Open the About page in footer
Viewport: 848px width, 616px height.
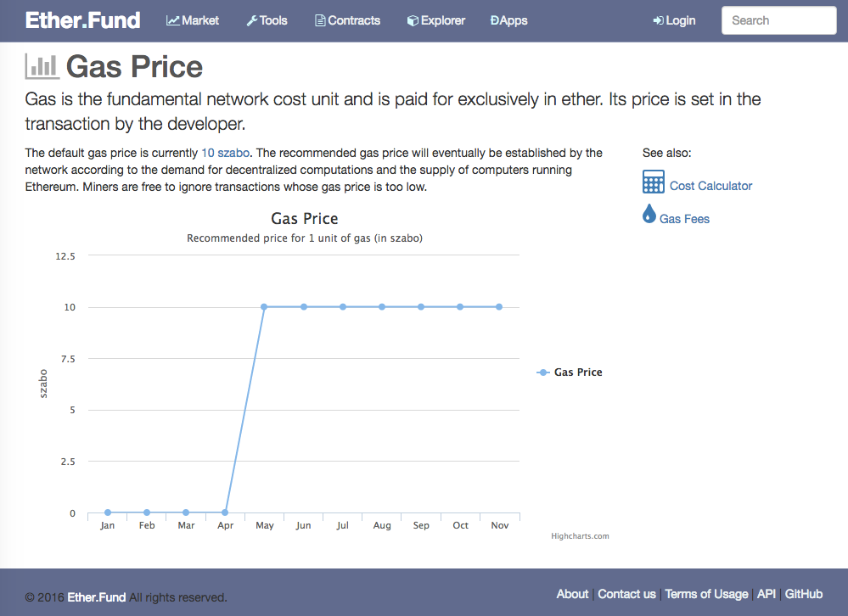pos(572,594)
